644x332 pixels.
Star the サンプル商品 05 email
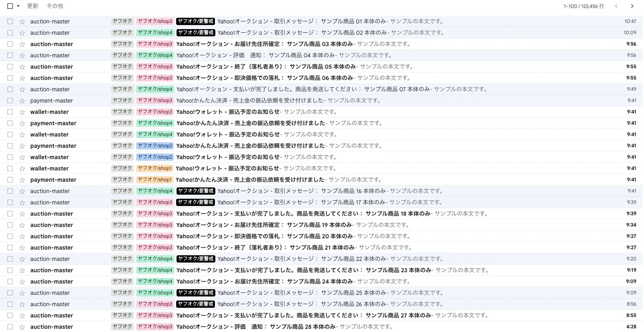tap(22, 67)
